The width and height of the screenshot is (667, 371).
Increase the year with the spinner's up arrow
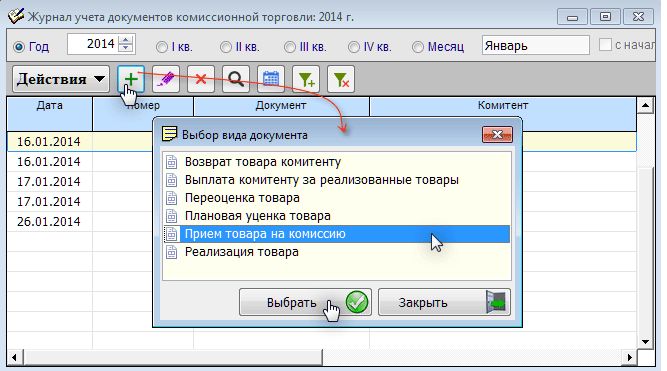coord(125,40)
